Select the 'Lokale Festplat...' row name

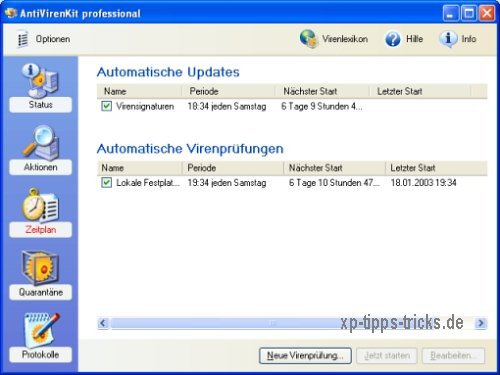148,183
